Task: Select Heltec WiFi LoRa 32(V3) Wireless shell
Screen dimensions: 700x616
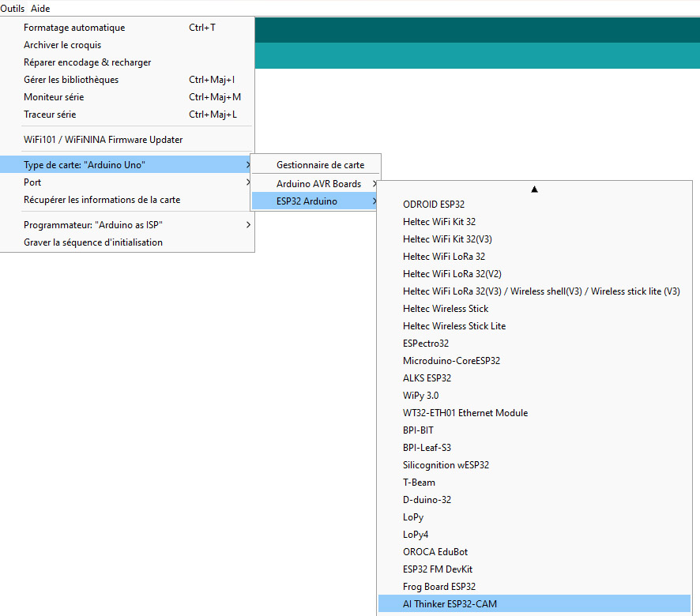Action: [x=534, y=291]
